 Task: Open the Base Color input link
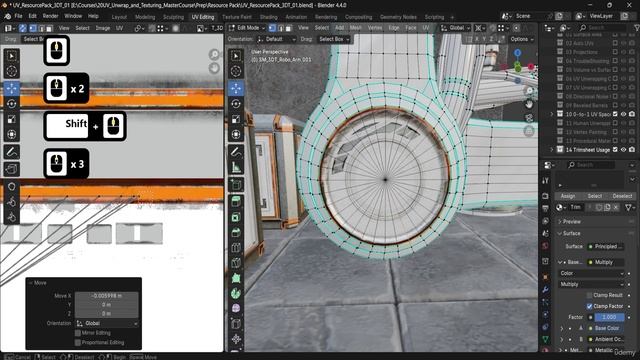(x=606, y=328)
